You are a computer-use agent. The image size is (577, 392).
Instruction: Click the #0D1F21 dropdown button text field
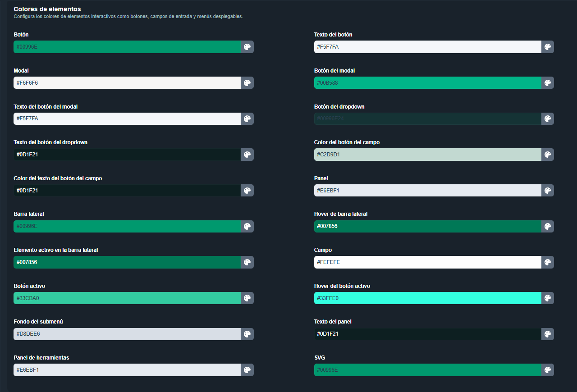coord(126,154)
